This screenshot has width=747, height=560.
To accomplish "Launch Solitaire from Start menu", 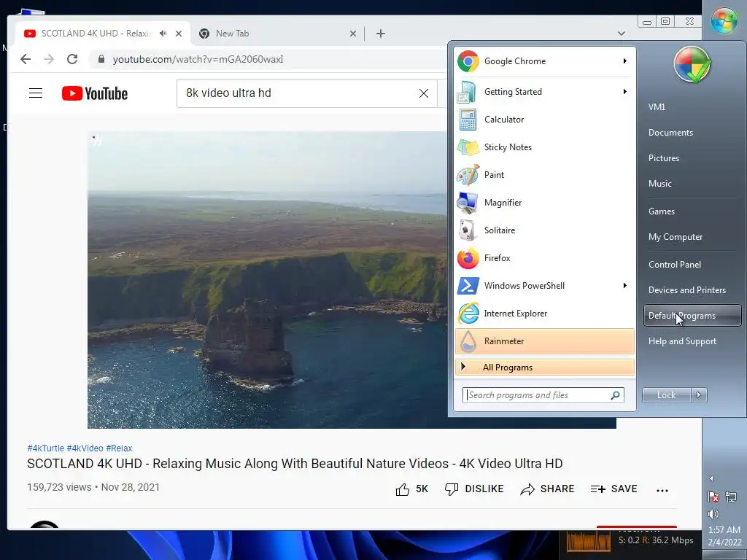I will point(544,230).
